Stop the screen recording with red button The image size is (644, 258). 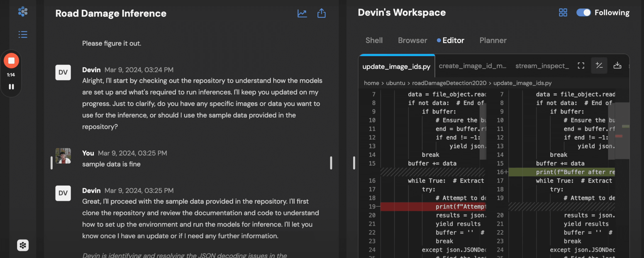coord(11,60)
